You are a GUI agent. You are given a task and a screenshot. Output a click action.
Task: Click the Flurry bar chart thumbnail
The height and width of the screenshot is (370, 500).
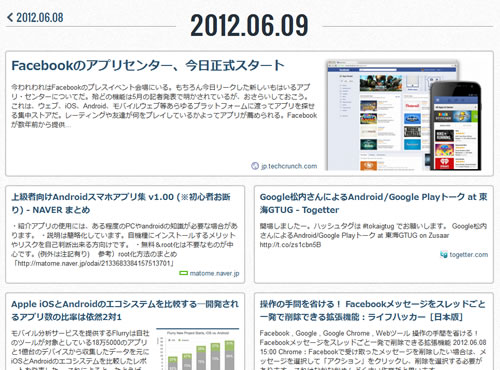pos(197,349)
